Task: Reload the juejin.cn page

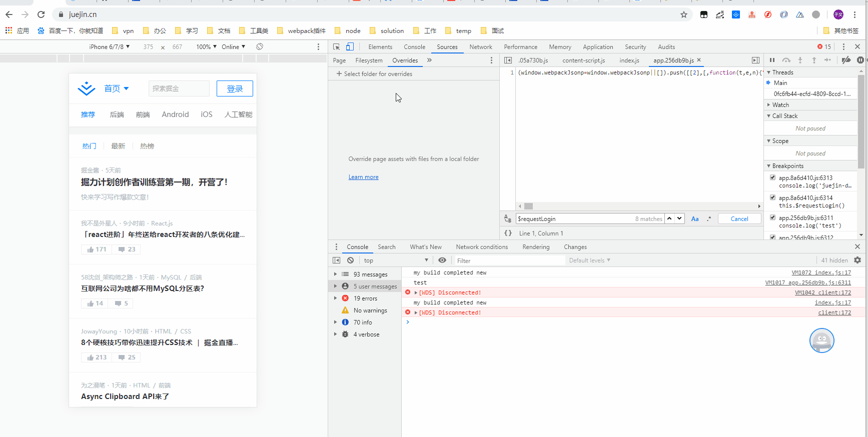Action: click(x=41, y=14)
